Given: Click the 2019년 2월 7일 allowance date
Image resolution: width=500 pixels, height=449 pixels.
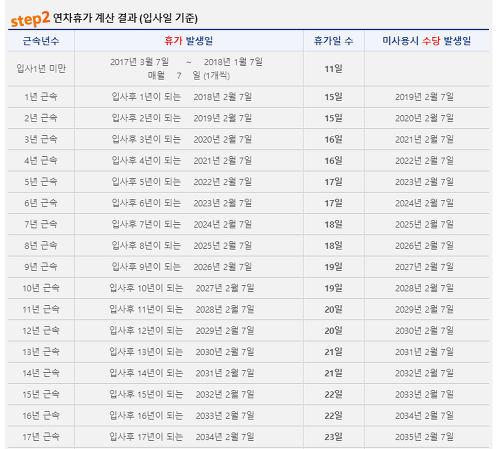Looking at the screenshot, I should pyautogui.click(x=424, y=97).
